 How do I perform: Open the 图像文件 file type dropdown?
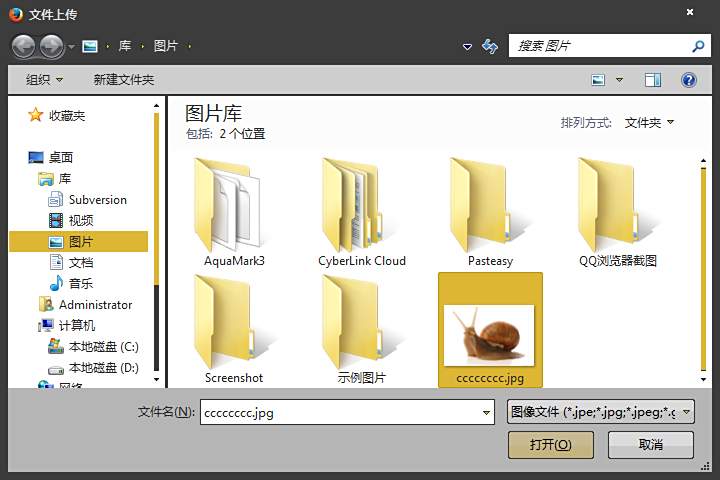601,412
